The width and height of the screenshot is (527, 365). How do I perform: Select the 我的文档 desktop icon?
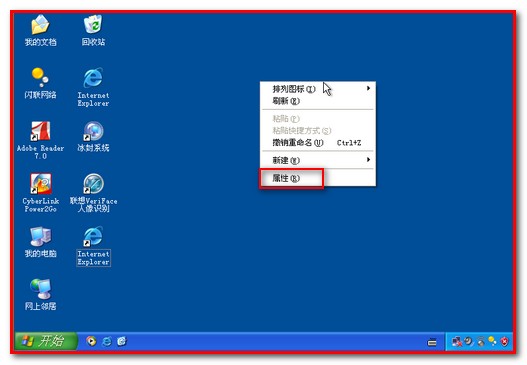point(40,30)
